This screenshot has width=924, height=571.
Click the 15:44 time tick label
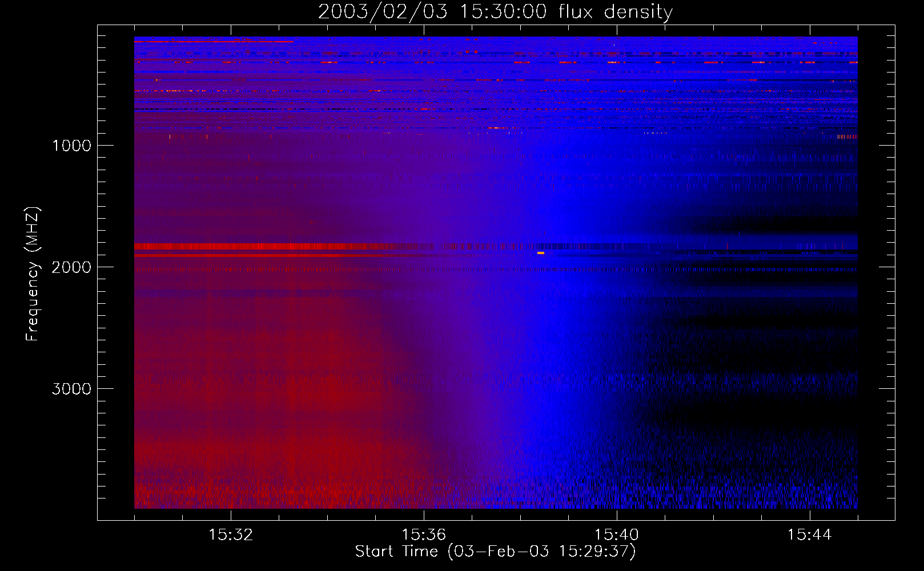point(810,535)
